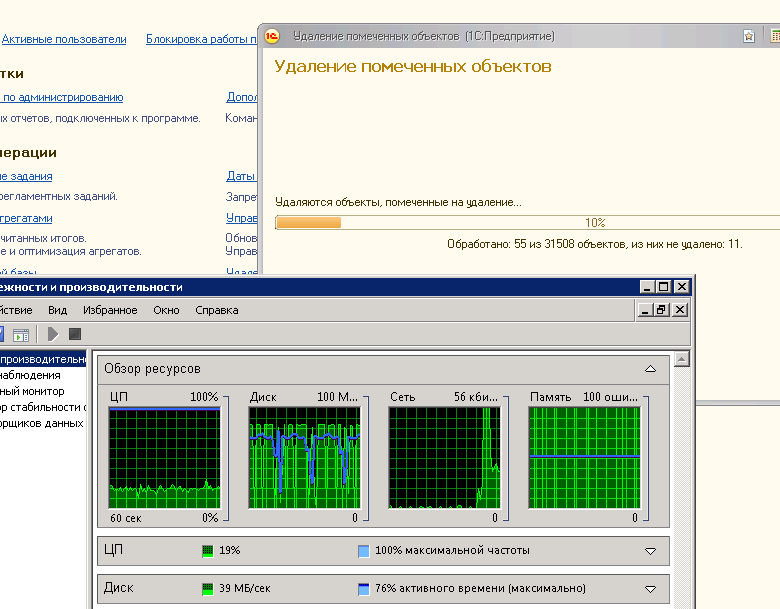Click the green ЦП 19% legend swatch

207,551
